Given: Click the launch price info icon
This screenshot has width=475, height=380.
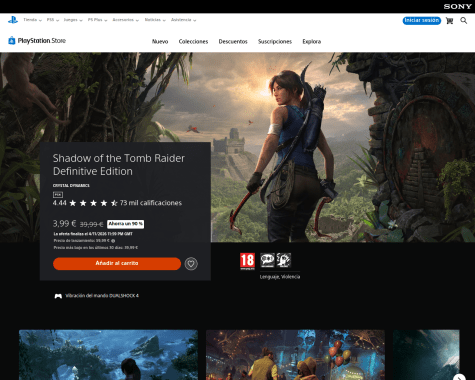Looking at the screenshot, I should 113,241.
